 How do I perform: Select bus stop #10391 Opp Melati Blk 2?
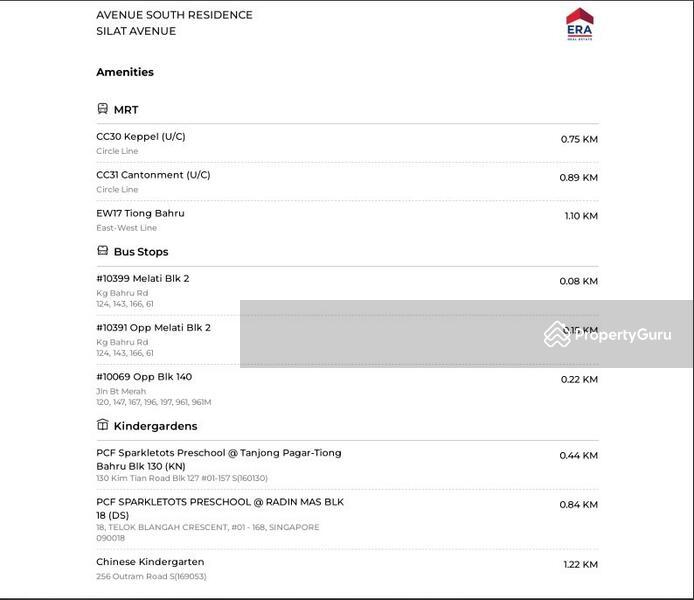(153, 328)
